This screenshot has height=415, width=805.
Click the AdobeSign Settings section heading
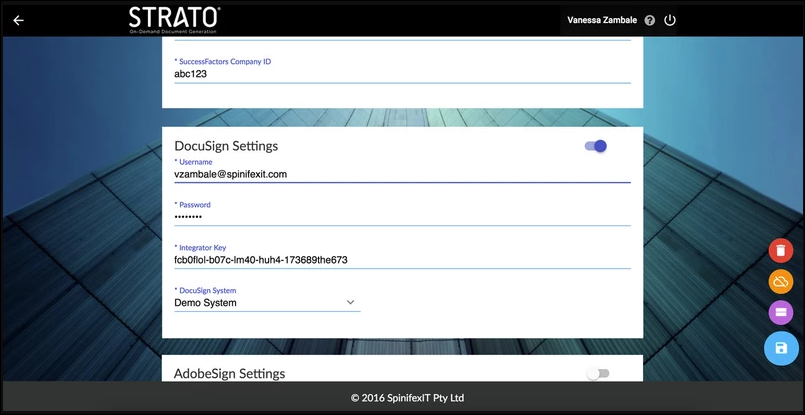[229, 374]
